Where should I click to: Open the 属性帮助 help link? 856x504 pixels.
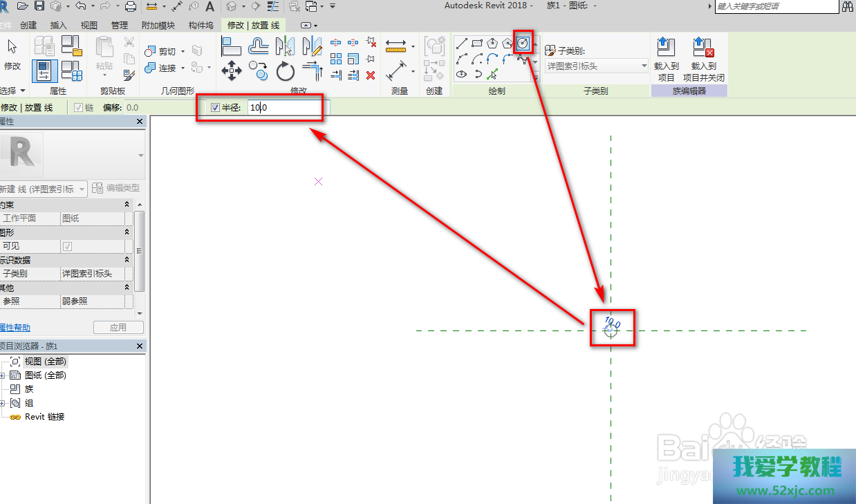(14, 328)
